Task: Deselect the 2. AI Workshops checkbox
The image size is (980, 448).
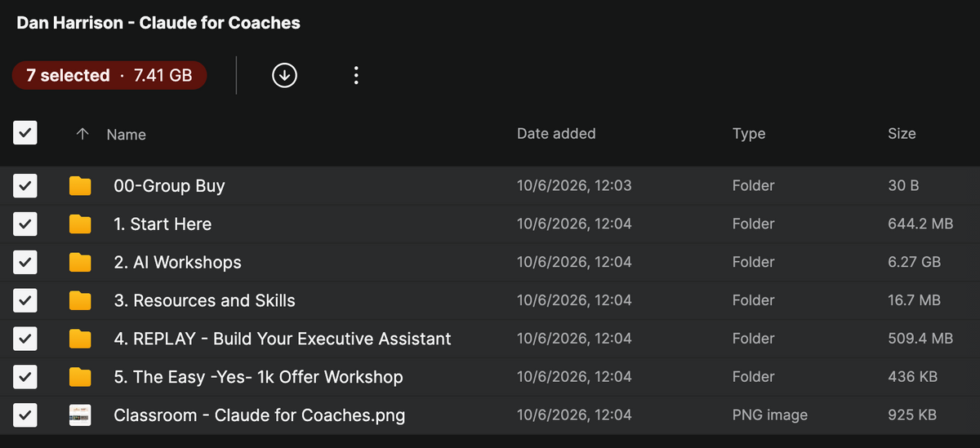Action: (x=25, y=263)
